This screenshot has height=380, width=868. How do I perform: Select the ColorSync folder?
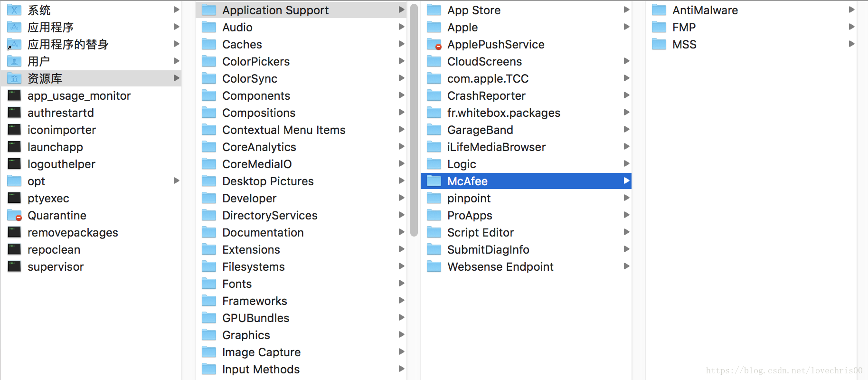pyautogui.click(x=301, y=78)
